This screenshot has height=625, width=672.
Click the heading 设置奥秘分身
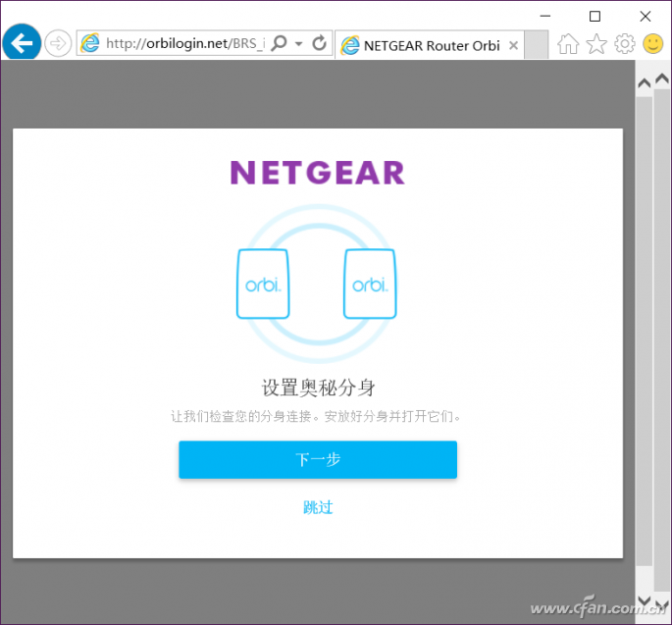[319, 388]
